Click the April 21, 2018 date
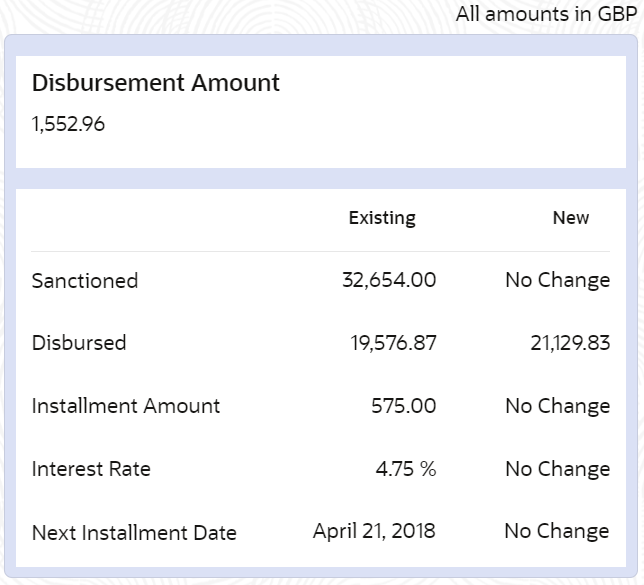 pos(374,531)
